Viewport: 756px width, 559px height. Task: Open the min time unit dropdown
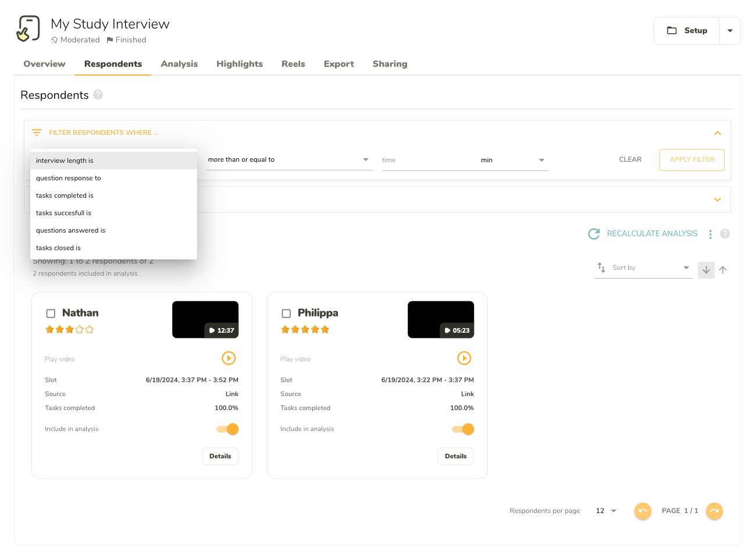513,160
